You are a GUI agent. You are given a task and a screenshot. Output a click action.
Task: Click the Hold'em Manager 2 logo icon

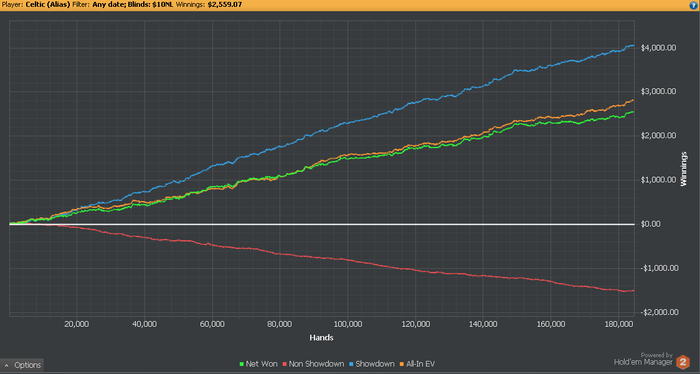[x=683, y=362]
